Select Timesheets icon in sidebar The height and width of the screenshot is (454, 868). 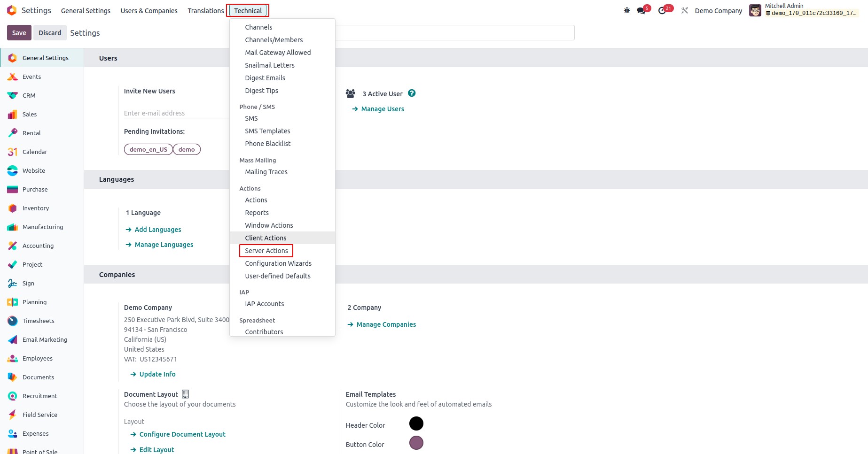(13, 321)
